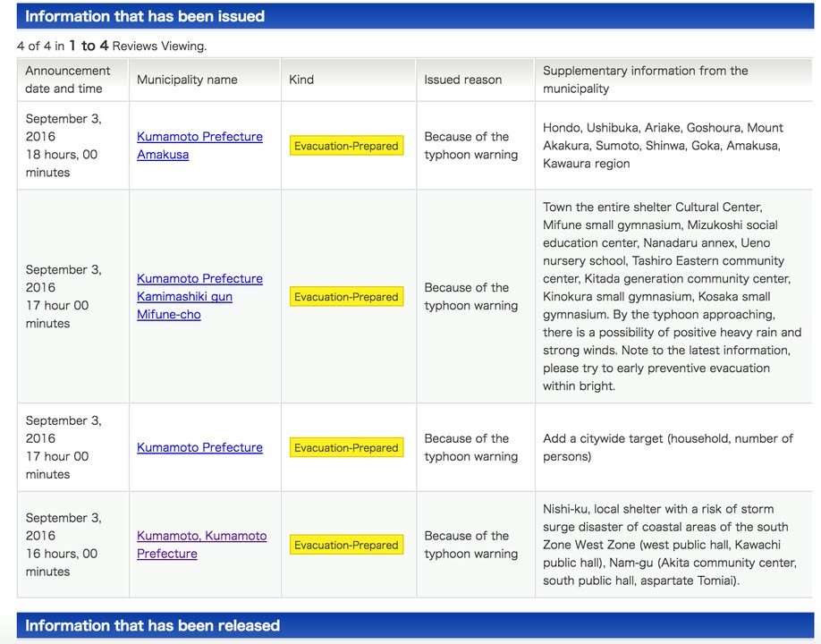Select the Evacuation-Prepared badge in the 16 hours row

pyautogui.click(x=346, y=545)
